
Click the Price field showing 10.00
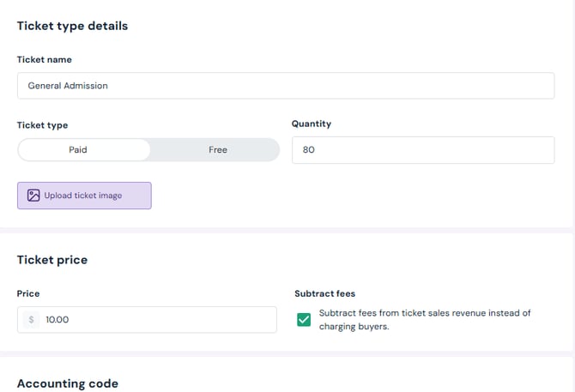coord(154,320)
